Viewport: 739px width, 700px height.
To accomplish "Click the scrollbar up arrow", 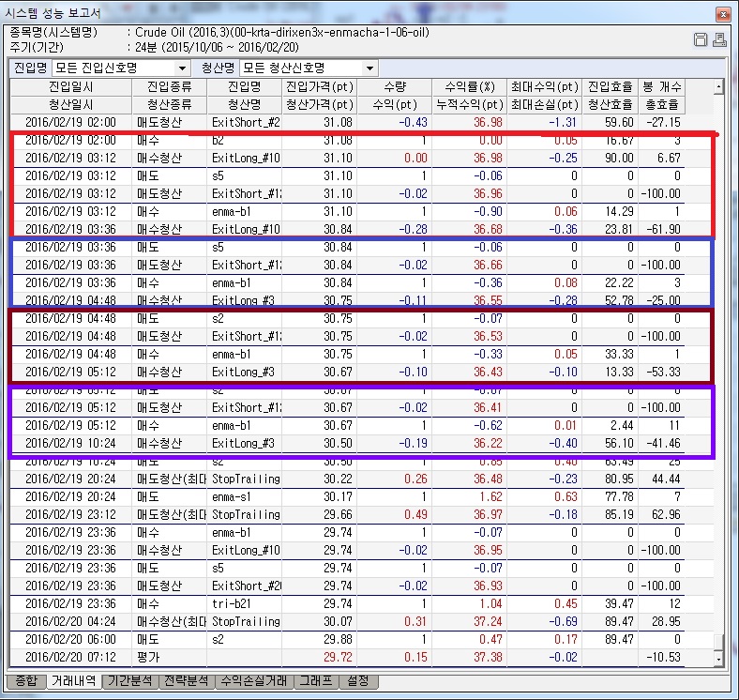I will click(718, 87).
